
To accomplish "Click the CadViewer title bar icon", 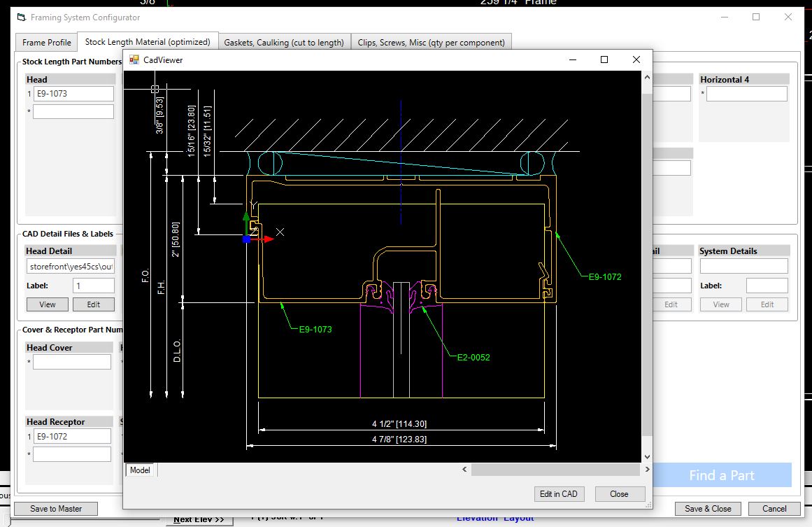I will [134, 59].
